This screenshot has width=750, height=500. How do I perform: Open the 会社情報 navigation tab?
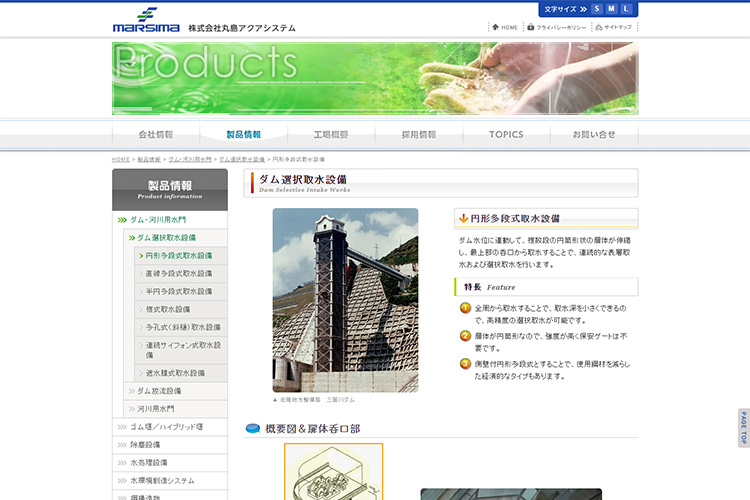point(155,135)
